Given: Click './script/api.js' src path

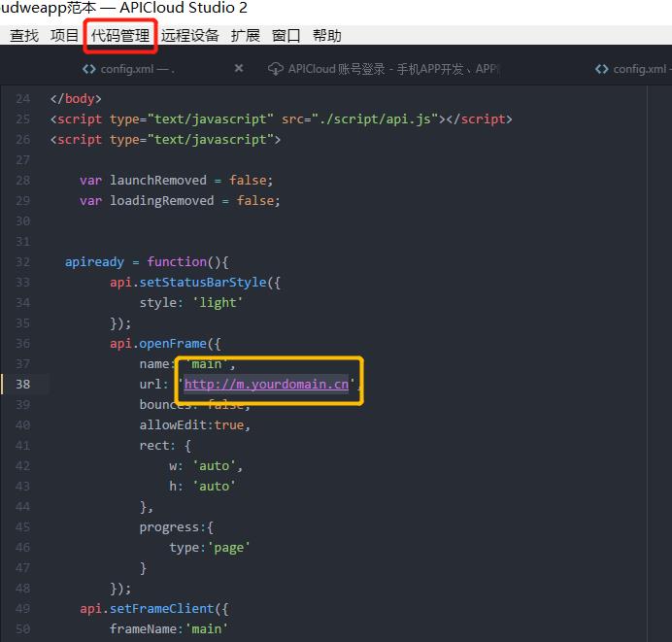Looking at the screenshot, I should (375, 118).
